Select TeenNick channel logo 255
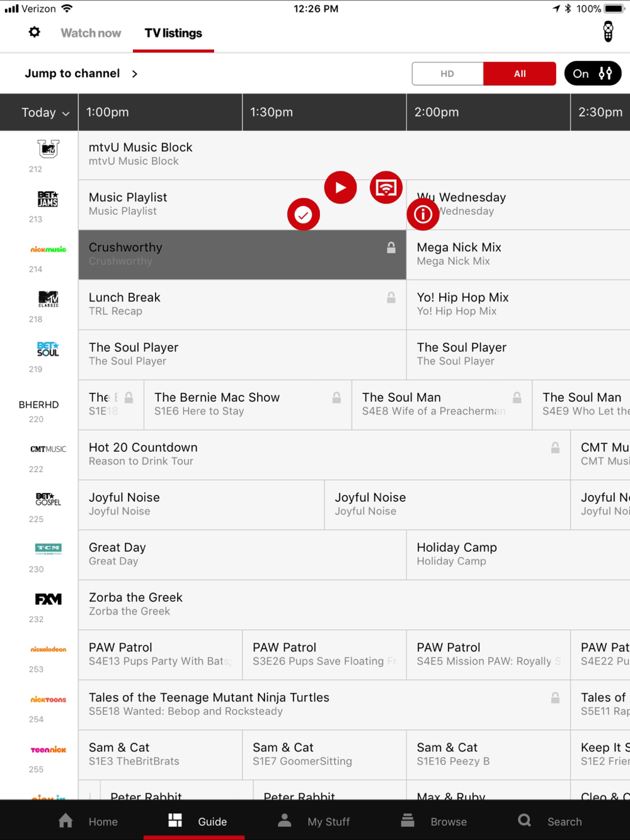The image size is (630, 840). pos(48,749)
